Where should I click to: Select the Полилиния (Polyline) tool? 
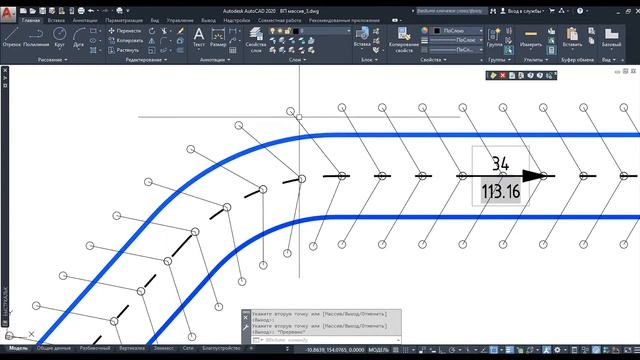coord(36,37)
